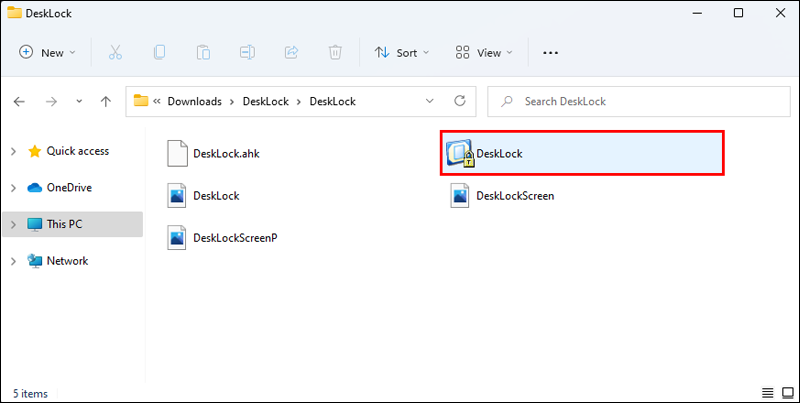Click the Delete trash can icon

[x=336, y=52]
